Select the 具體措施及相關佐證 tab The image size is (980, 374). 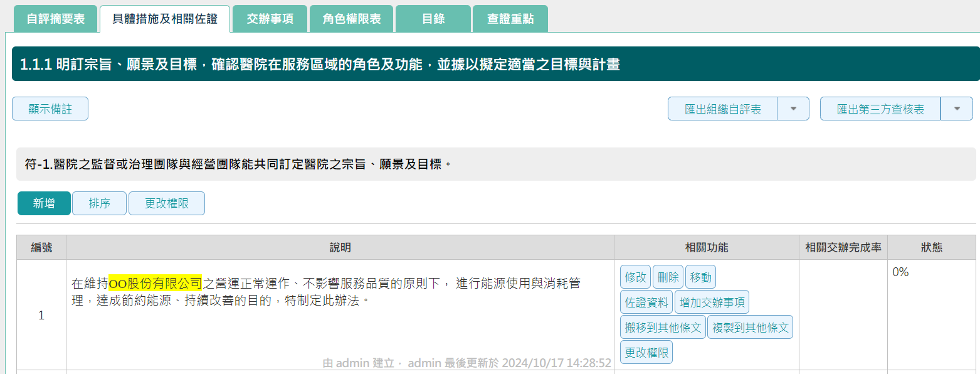(165, 19)
